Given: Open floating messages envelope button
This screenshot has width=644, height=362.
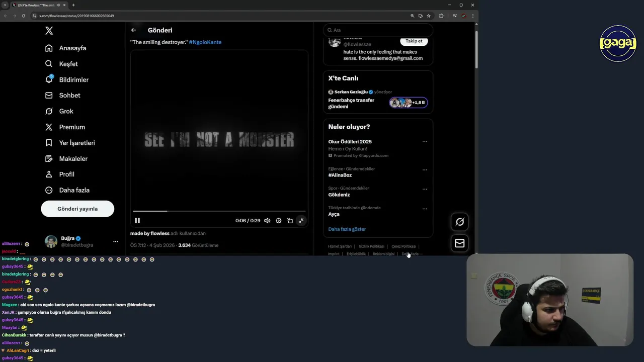Looking at the screenshot, I should [x=460, y=243].
